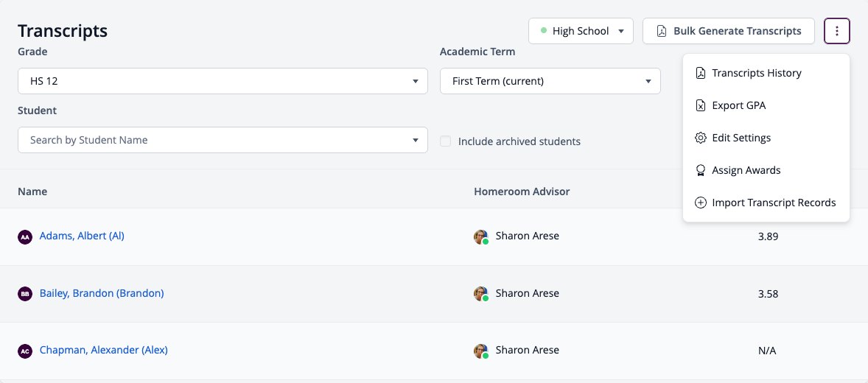The image size is (868, 383).
Task: Open Chapman, Alexander (Alex) student link
Action: [103, 350]
